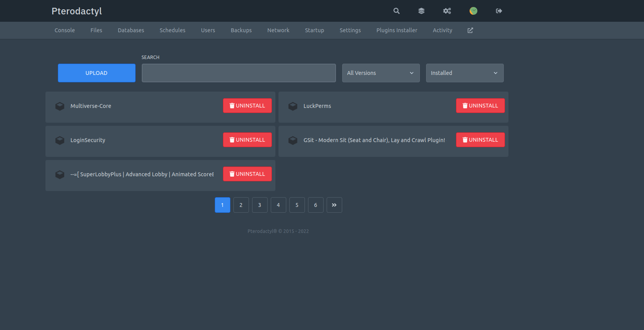Expand the Installed filter dropdown
Viewport: 644px width, 330px height.
coord(465,73)
